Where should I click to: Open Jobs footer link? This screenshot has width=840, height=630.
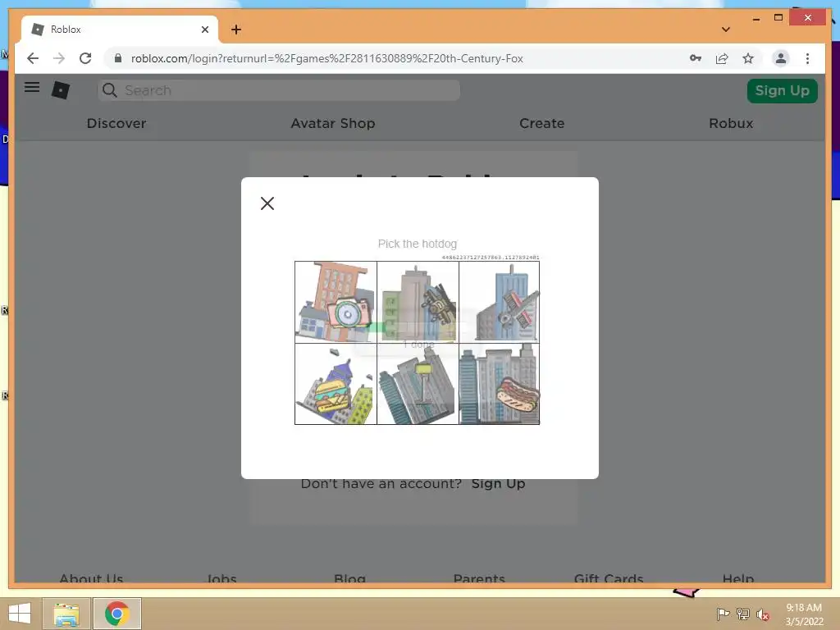[221, 578]
